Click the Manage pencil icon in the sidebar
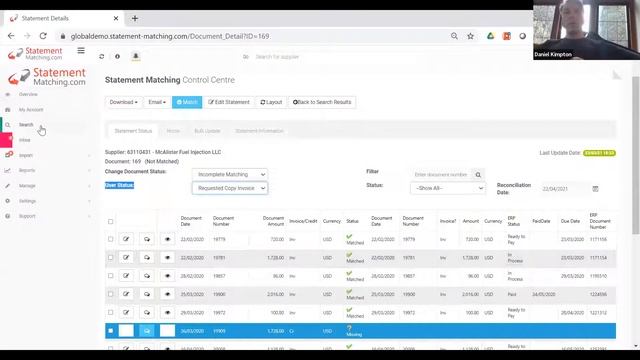640x360 pixels. tap(7, 186)
